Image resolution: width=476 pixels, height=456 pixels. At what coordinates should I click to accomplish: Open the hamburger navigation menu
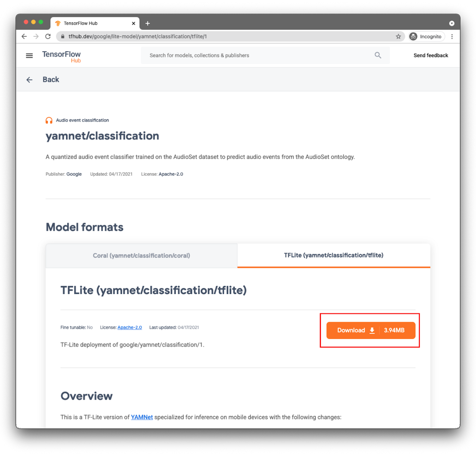[x=29, y=55]
